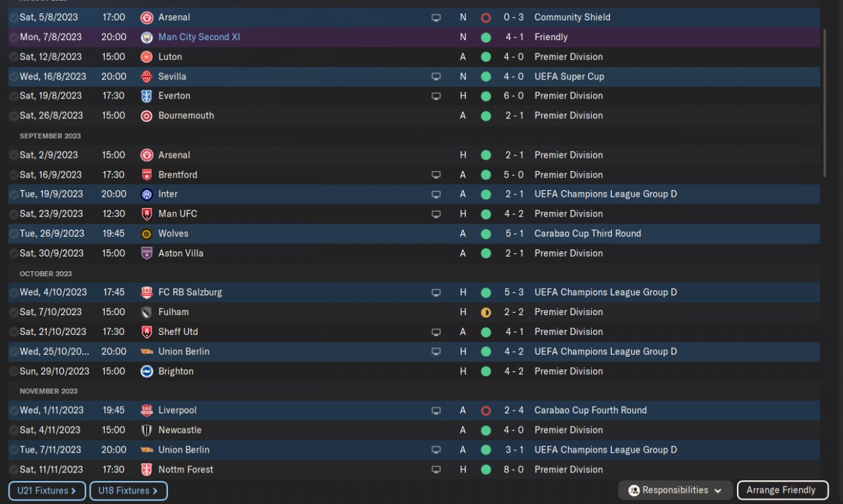The image size is (843, 504).
Task: Toggle the check circle beside Tue, 19/9/2023
Action: [x=14, y=194]
